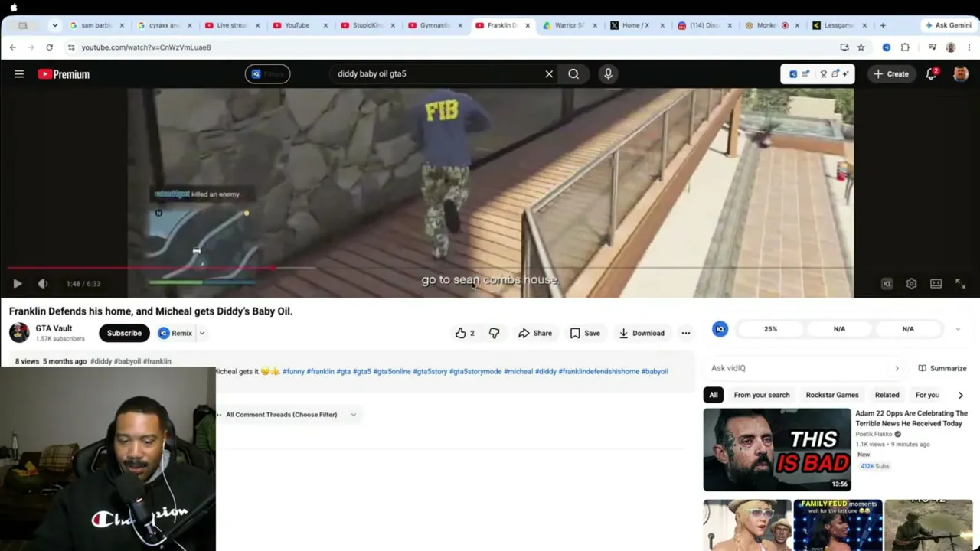Select the From your search chip
The height and width of the screenshot is (551, 980).
[x=761, y=395]
